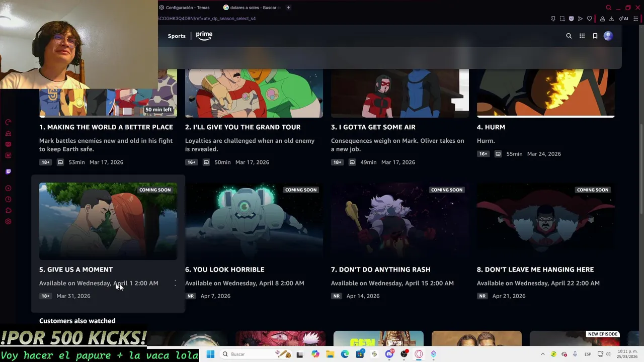Open GX Control speedometer in sidebar
Screen dimensions: 644x362
[x=8, y=122]
